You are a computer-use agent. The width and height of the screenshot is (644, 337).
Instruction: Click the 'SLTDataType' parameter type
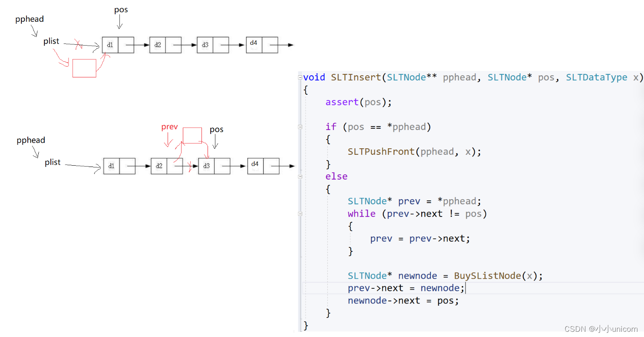(x=597, y=77)
